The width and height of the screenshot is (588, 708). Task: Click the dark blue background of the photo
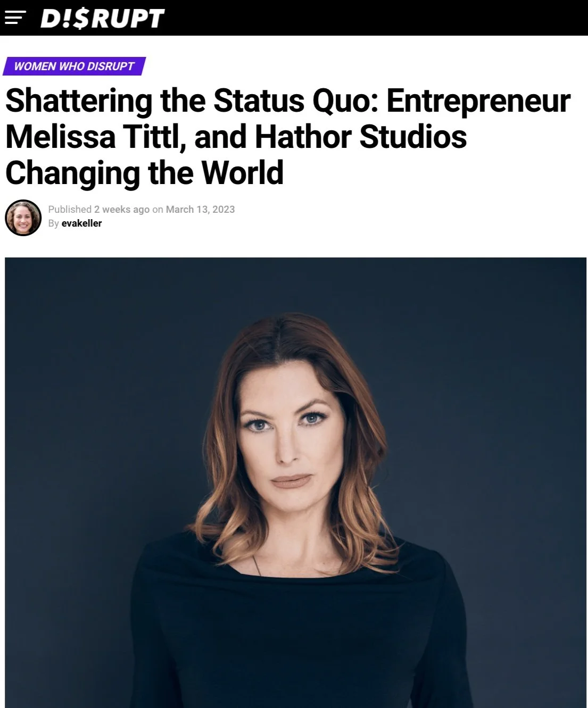[x=106, y=372]
